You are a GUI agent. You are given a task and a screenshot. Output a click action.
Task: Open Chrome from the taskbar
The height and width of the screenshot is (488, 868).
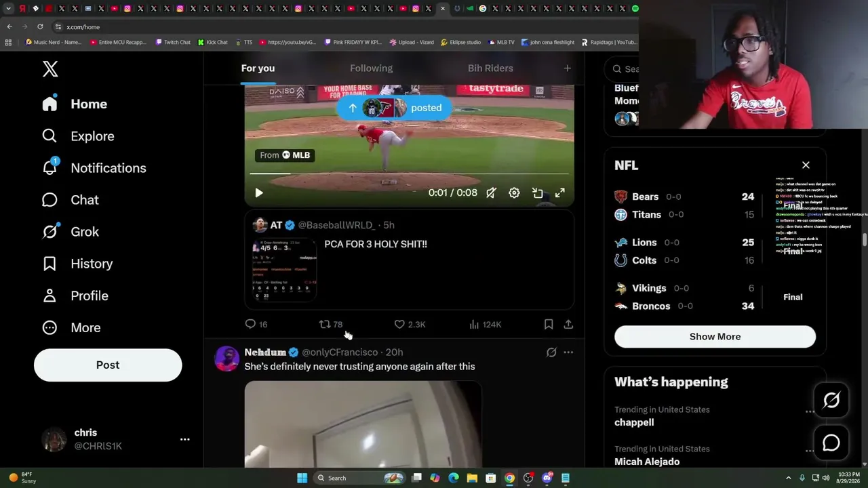(509, 478)
